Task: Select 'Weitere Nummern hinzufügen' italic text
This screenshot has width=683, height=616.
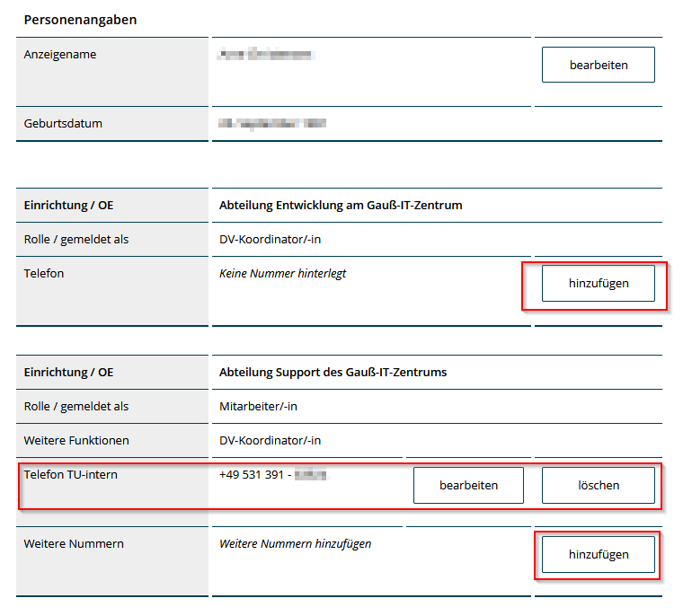Action: pyautogui.click(x=296, y=544)
